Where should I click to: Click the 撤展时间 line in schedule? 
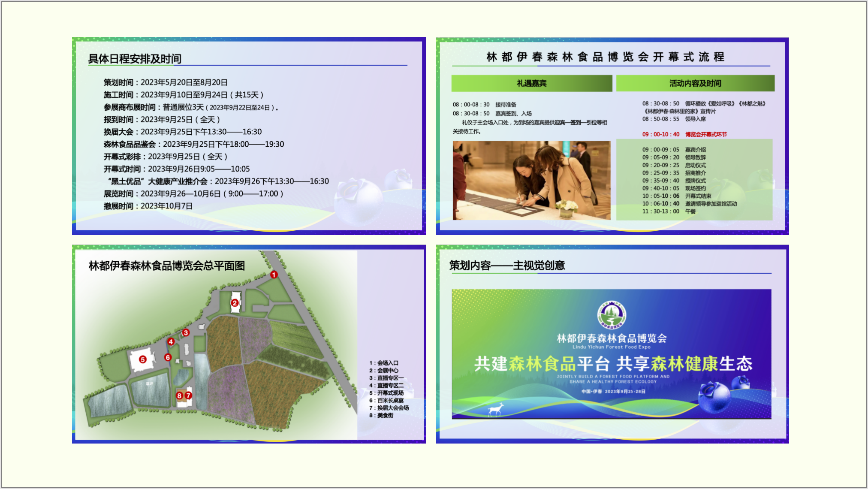(148, 206)
